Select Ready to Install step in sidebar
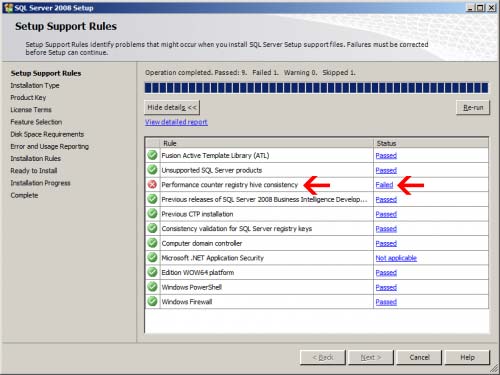This screenshot has width=500, height=375. [34, 171]
